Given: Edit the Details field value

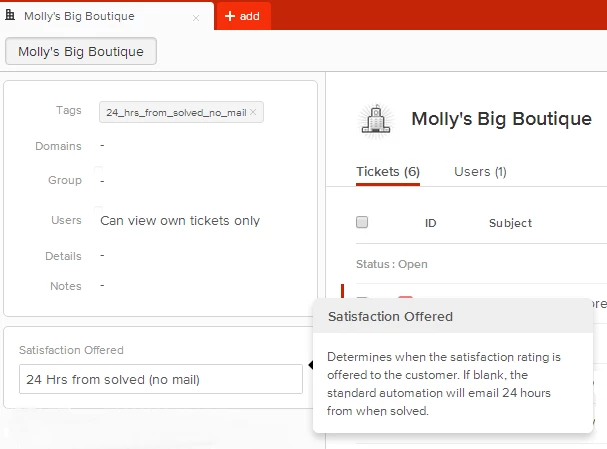Looking at the screenshot, I should (x=102, y=255).
